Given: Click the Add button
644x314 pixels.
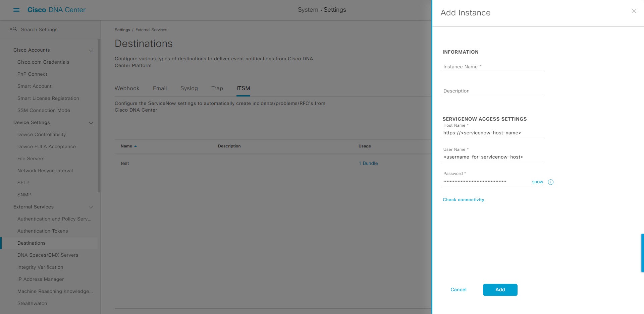Looking at the screenshot, I should tap(500, 290).
